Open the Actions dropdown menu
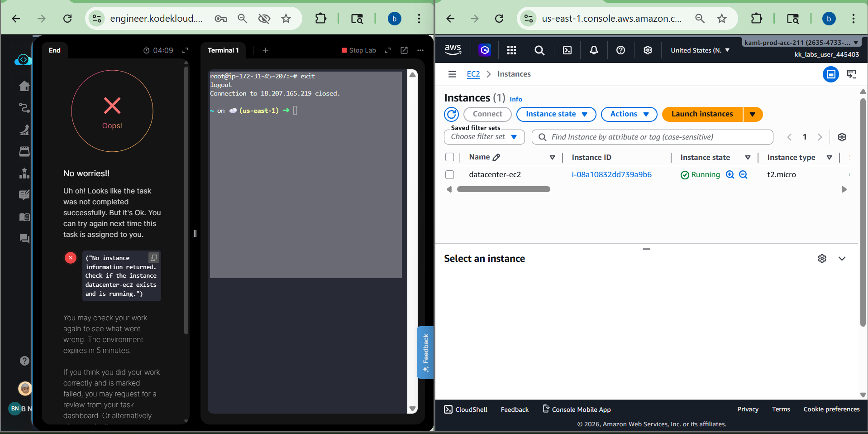 tap(629, 114)
